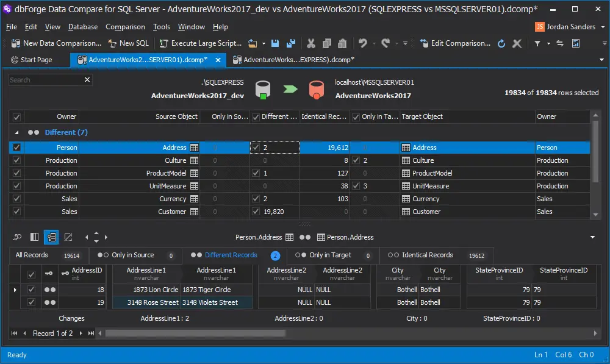Click the Cut scissors icon
The width and height of the screenshot is (610, 364).
click(310, 43)
